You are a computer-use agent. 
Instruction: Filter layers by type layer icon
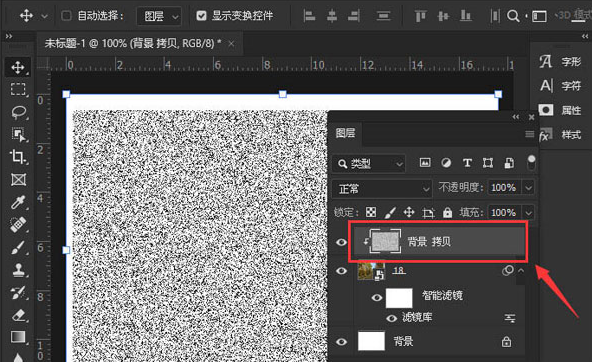(x=467, y=163)
